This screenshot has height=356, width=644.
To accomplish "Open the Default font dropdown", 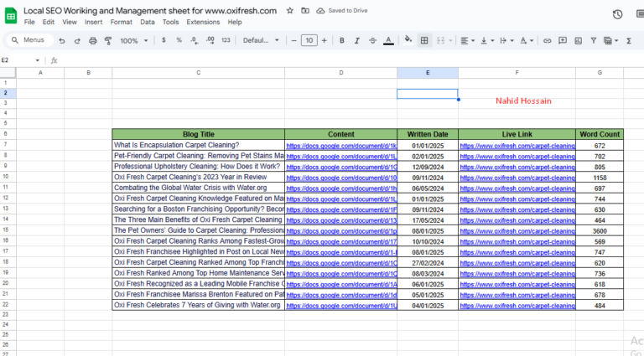I will pyautogui.click(x=261, y=40).
